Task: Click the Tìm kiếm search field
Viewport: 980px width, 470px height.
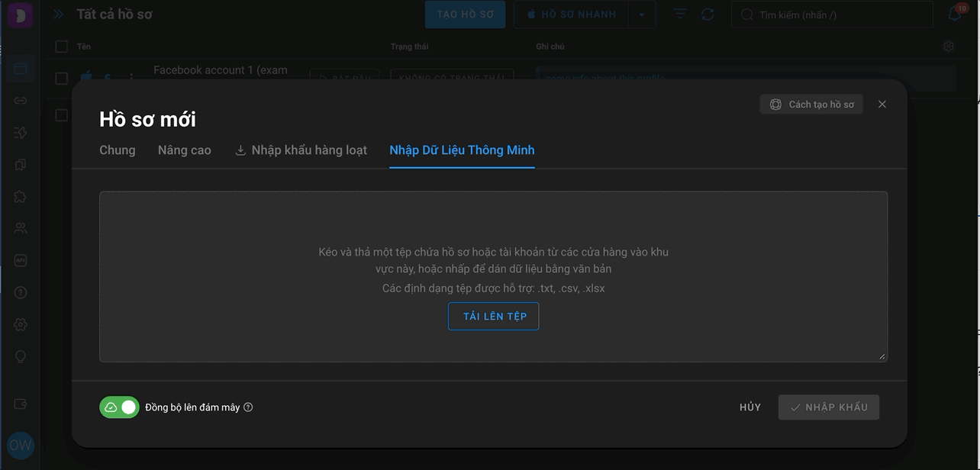Action: tap(832, 14)
